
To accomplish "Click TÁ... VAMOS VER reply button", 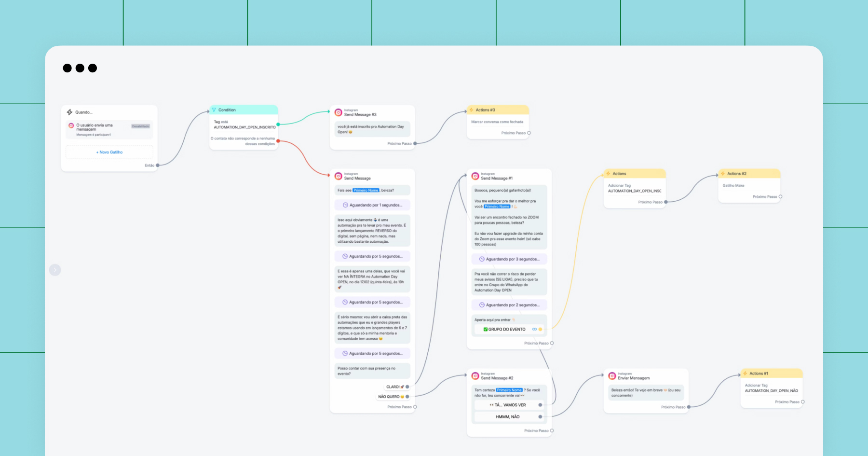I will click(509, 405).
